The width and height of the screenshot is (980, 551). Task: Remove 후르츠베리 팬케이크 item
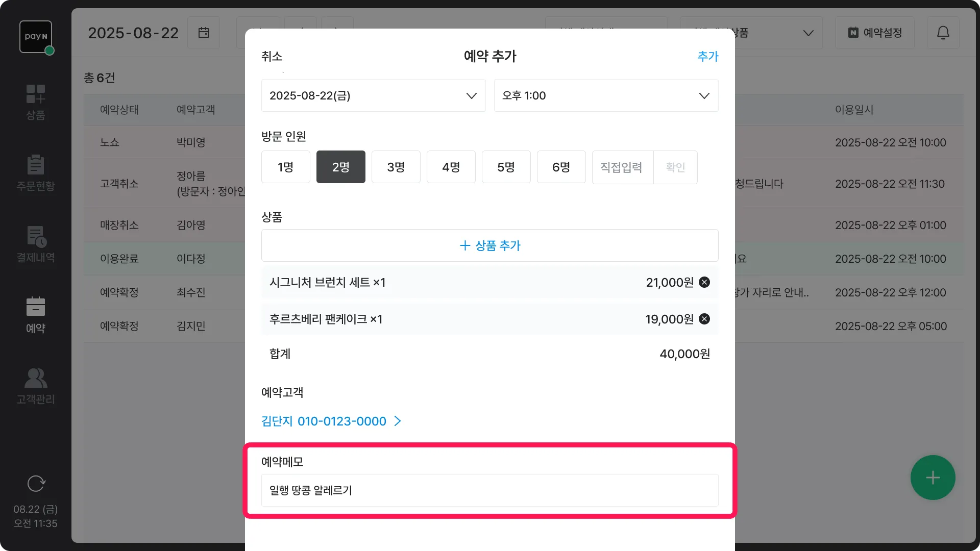click(x=704, y=319)
